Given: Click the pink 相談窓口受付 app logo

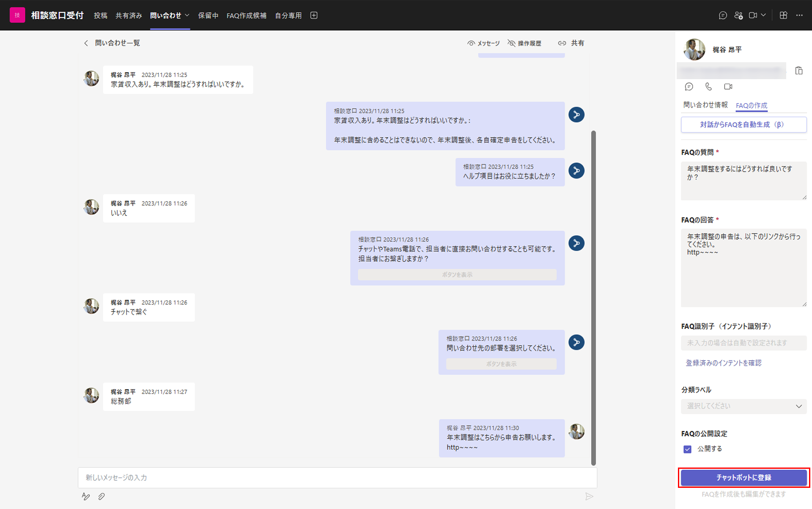Looking at the screenshot, I should click(17, 15).
